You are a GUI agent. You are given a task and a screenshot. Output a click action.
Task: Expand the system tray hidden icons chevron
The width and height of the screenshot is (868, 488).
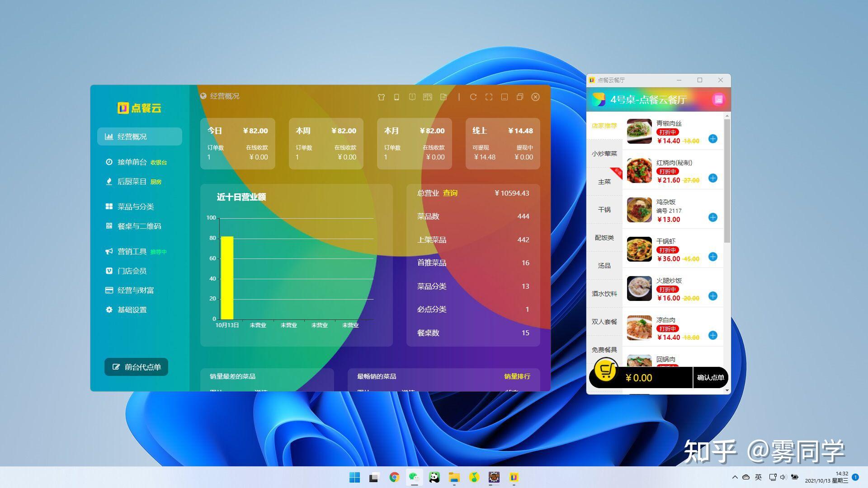coord(735,477)
